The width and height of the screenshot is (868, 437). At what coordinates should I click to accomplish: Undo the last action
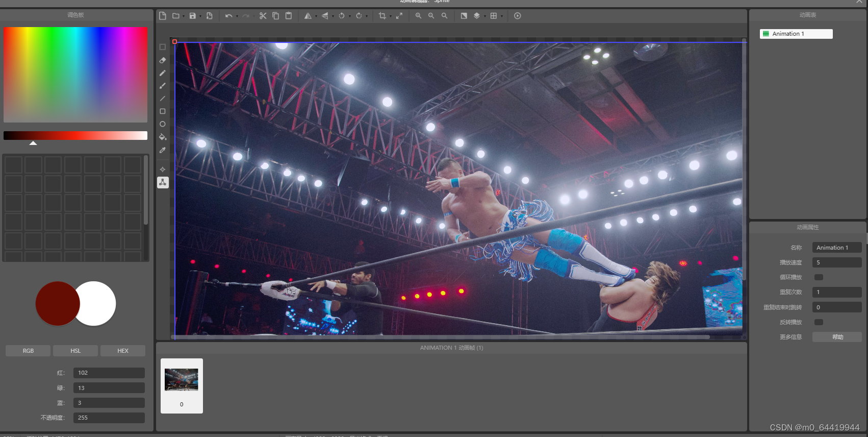coord(228,16)
